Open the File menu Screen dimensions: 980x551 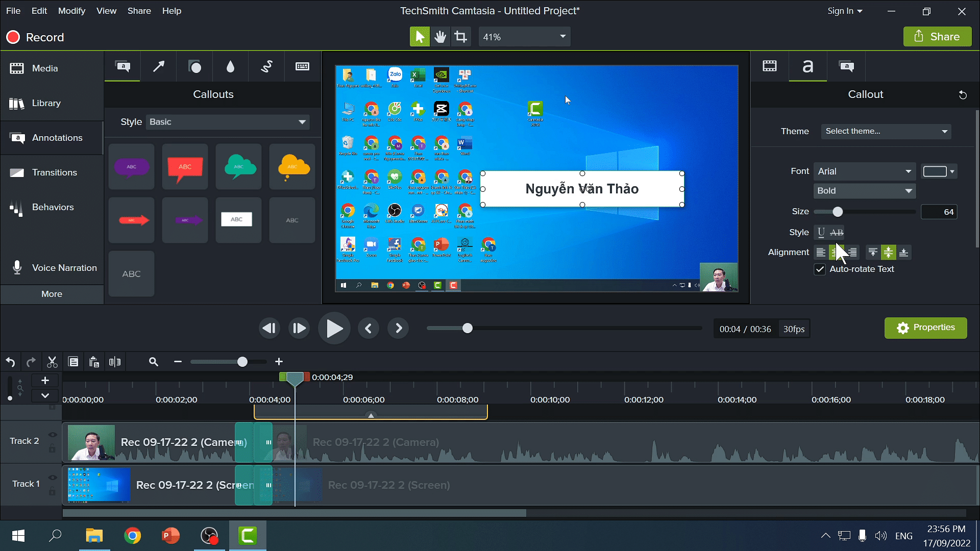[x=13, y=11]
